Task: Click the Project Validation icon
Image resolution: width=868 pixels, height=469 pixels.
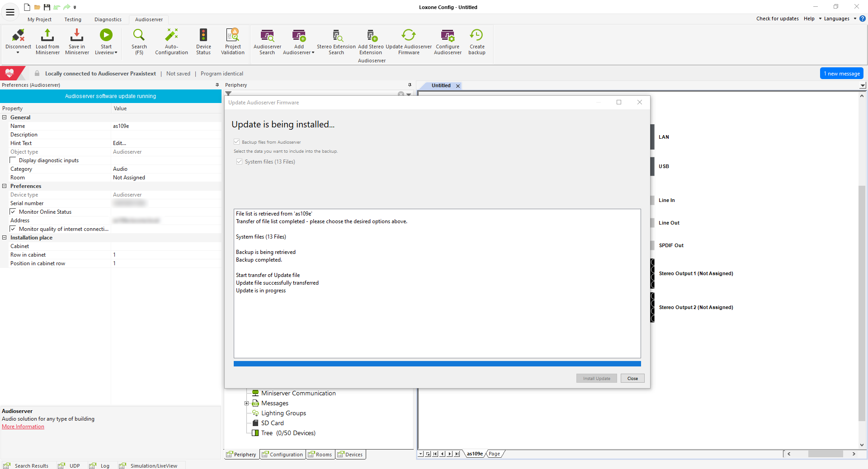Action: click(232, 36)
